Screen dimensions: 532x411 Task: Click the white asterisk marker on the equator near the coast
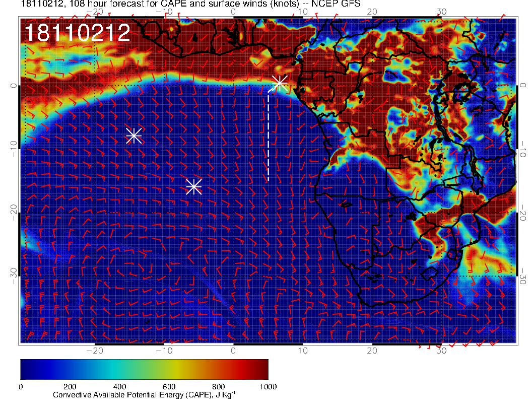coord(280,83)
